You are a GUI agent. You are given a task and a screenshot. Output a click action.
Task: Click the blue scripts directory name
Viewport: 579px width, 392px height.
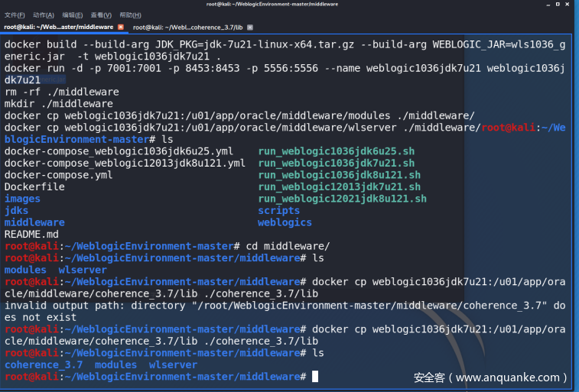(278, 210)
